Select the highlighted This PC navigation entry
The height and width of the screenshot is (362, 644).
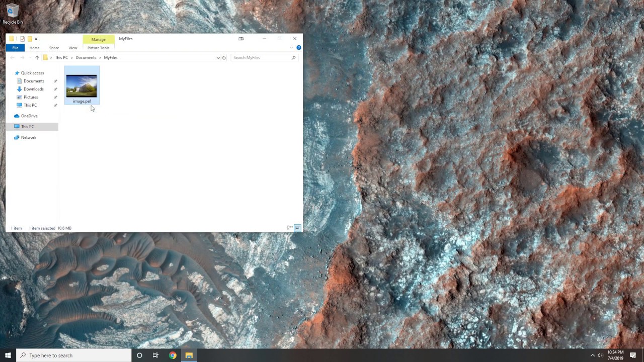pyautogui.click(x=32, y=127)
